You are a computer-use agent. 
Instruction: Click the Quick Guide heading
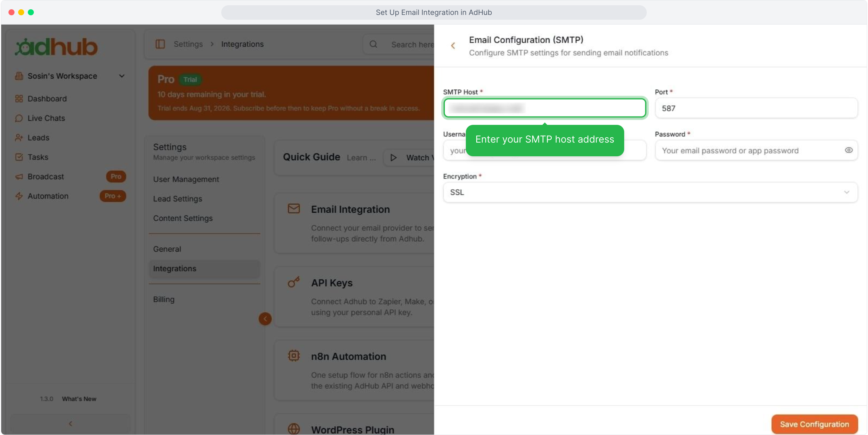pyautogui.click(x=311, y=157)
